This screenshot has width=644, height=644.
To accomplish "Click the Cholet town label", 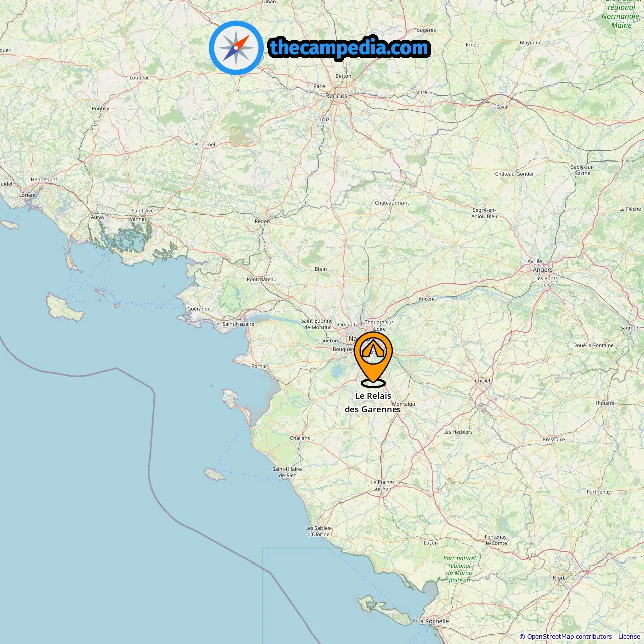I will 482,381.
